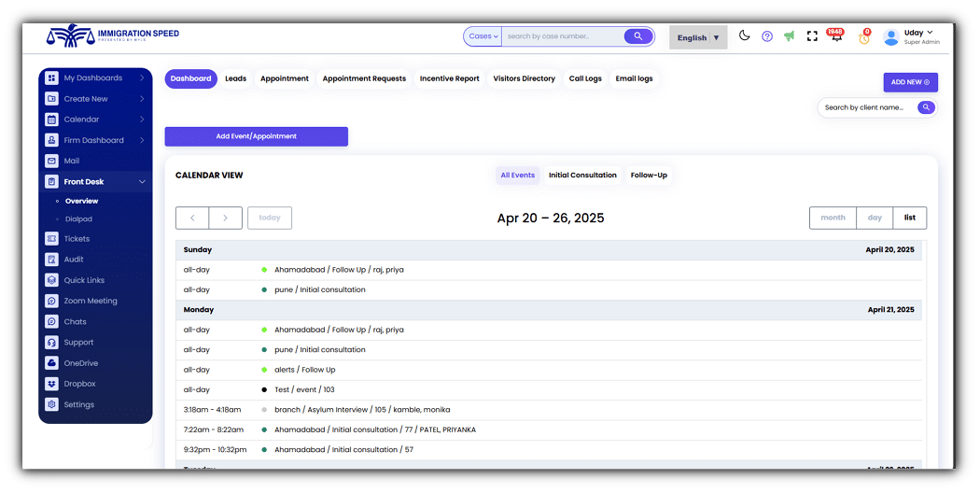
Task: Switch to the Leads tab
Action: click(x=235, y=78)
